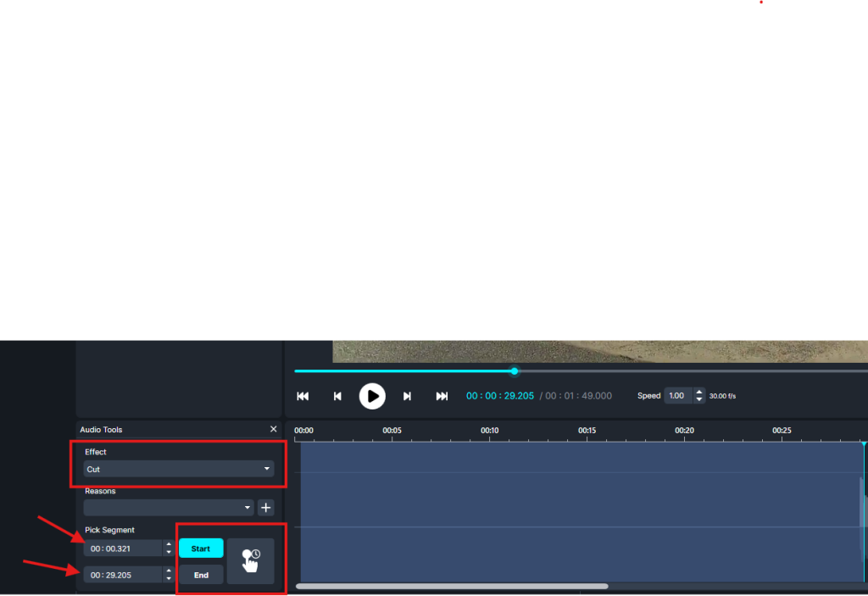Increment the segment start time
The image size is (868, 596).
pyautogui.click(x=169, y=544)
